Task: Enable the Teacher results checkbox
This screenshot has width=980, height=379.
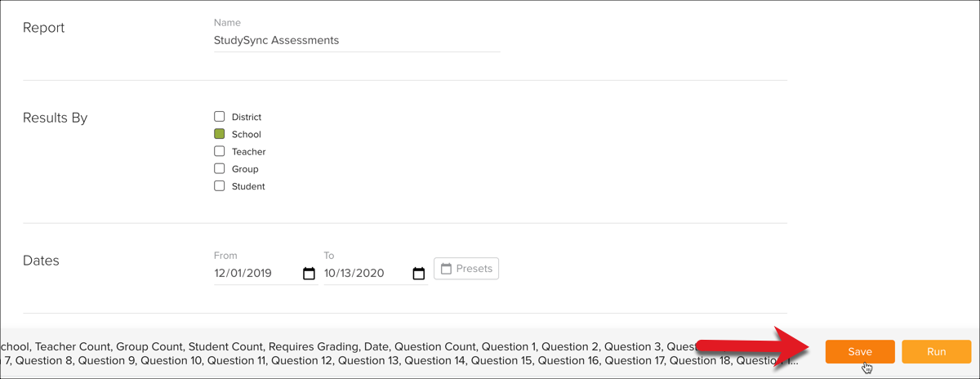Action: click(x=219, y=151)
